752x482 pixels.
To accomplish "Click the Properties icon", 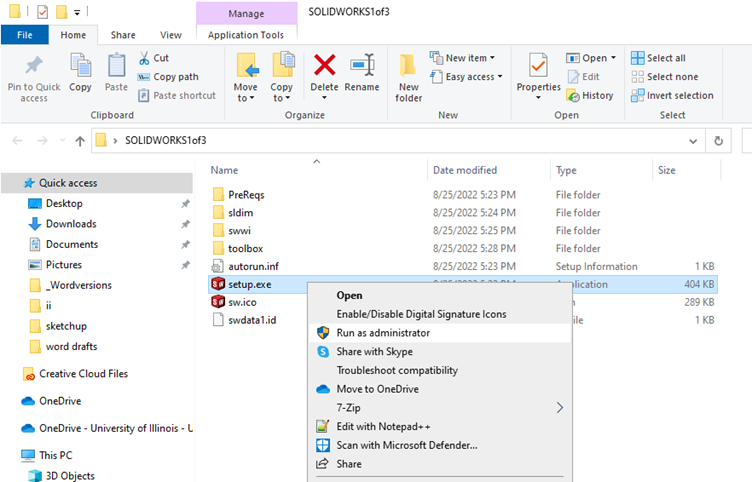I will pyautogui.click(x=538, y=65).
